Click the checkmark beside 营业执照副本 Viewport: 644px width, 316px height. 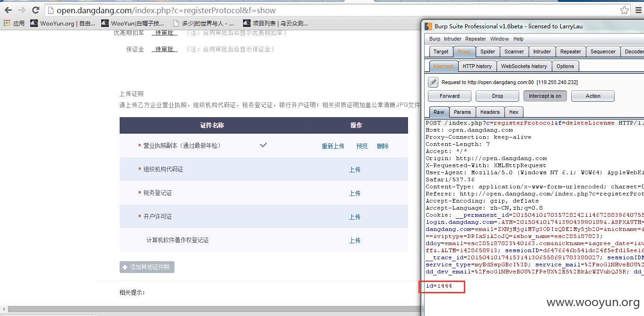point(263,145)
